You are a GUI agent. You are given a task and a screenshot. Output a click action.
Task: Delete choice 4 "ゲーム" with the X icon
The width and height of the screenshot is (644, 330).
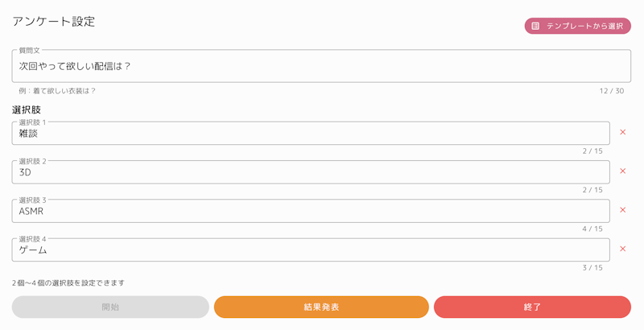coord(622,249)
